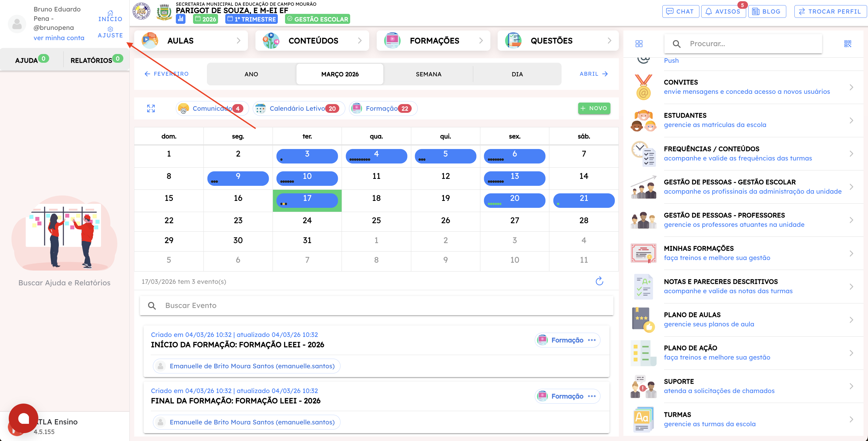
Task: Open the Push link in module list
Action: pos(671,61)
